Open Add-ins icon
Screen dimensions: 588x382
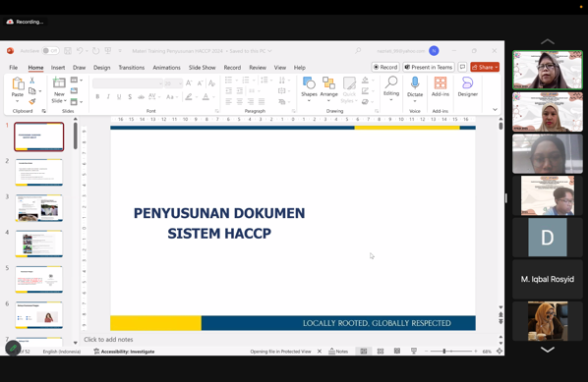(x=441, y=86)
